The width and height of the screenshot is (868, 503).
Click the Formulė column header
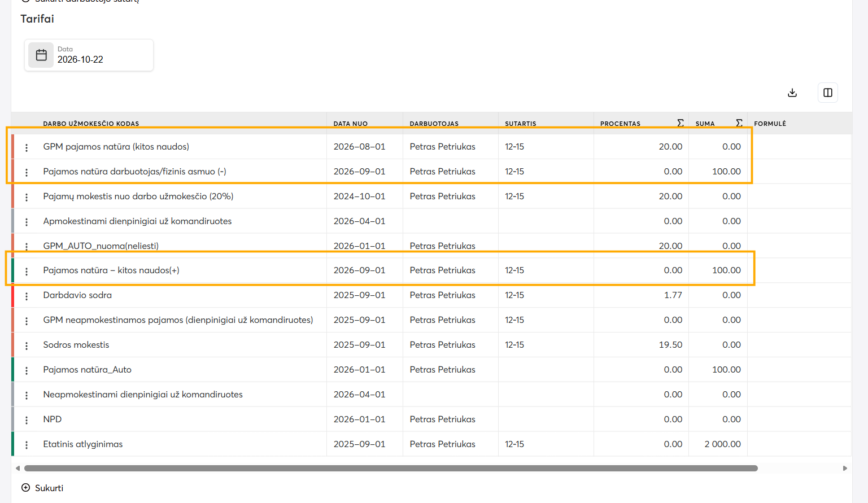770,124
